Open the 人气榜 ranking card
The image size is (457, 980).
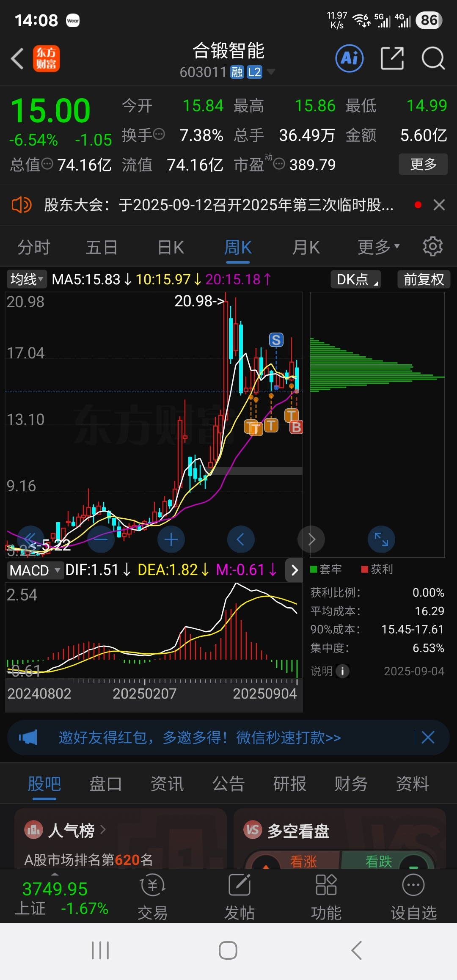click(121, 839)
